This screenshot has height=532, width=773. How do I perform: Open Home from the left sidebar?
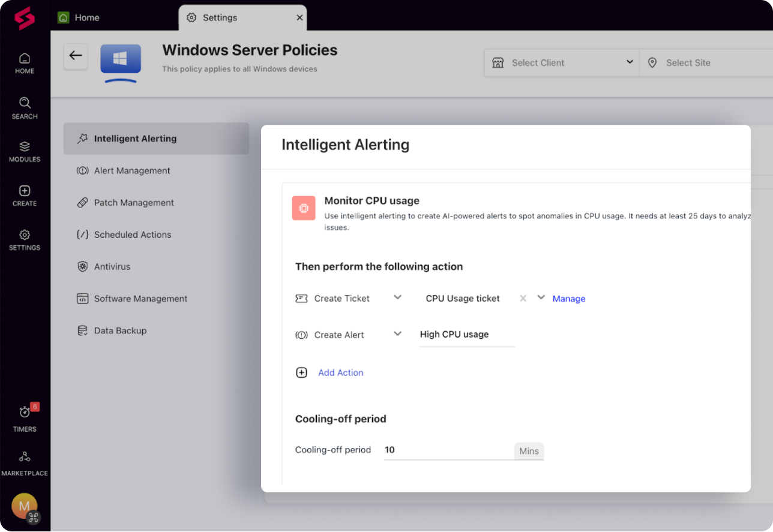point(24,63)
